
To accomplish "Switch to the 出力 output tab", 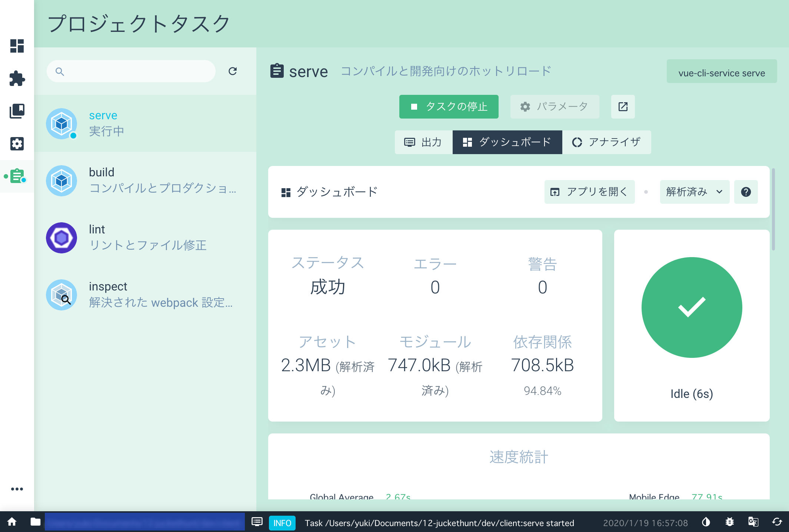I will 423,142.
